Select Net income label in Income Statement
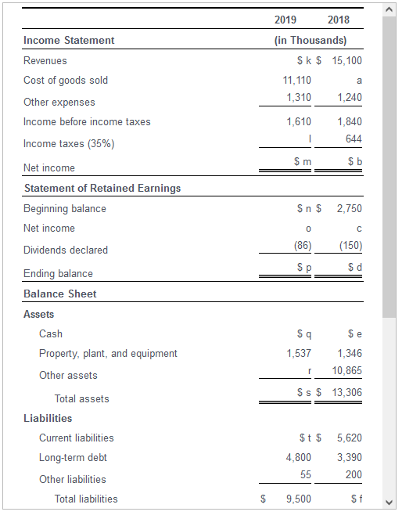This screenshot has width=420, height=526. [49, 168]
